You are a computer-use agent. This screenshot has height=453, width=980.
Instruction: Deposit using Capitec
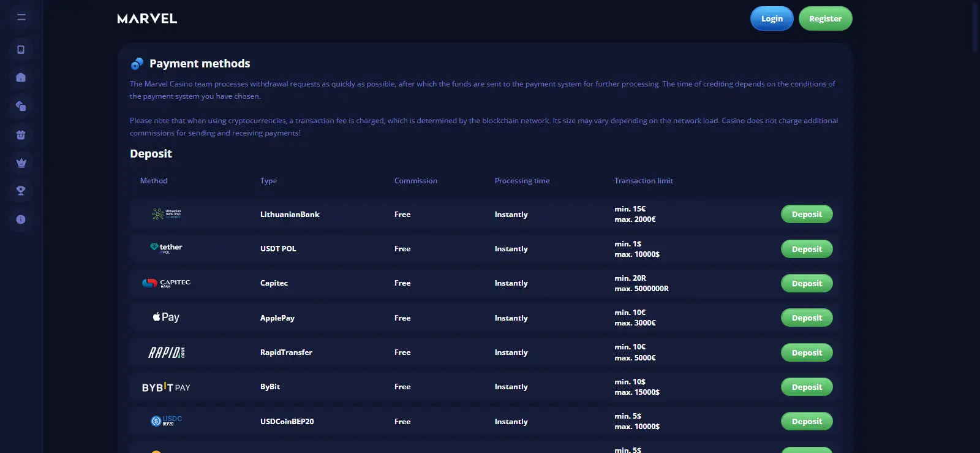[x=807, y=283]
